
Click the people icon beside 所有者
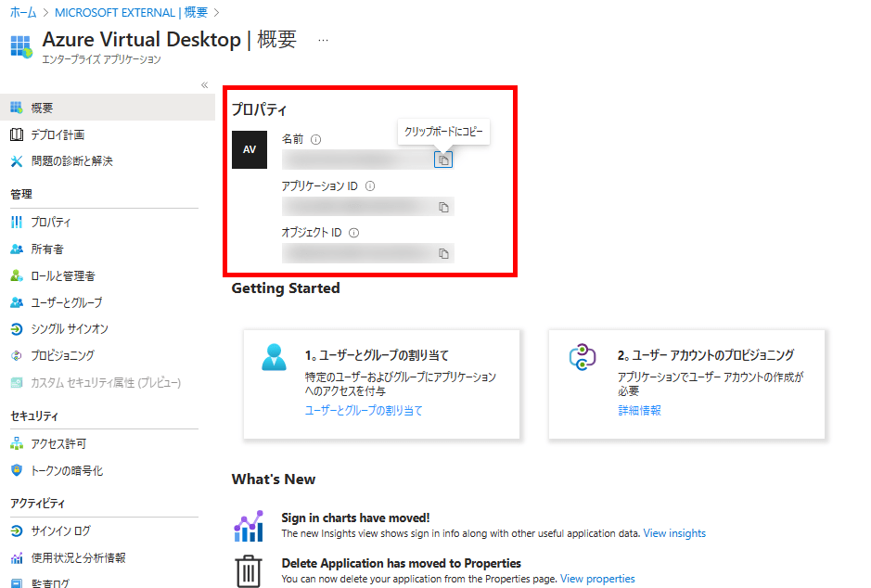(x=17, y=249)
